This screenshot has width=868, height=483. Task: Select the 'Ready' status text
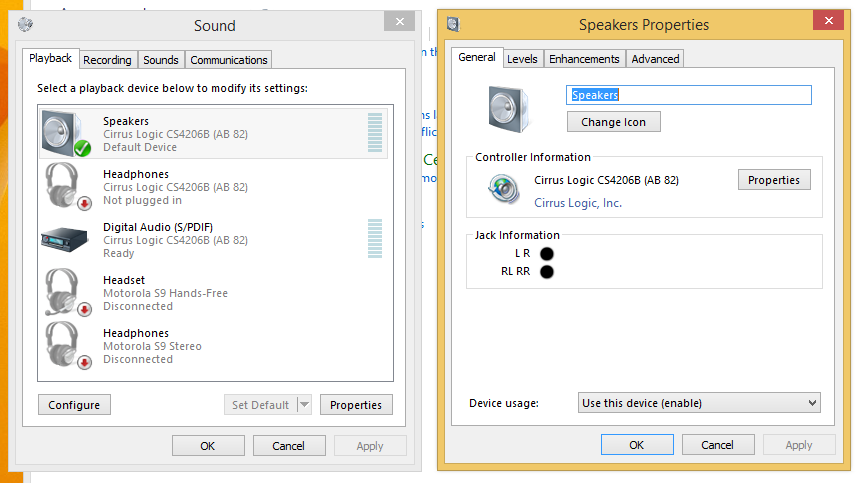118,253
